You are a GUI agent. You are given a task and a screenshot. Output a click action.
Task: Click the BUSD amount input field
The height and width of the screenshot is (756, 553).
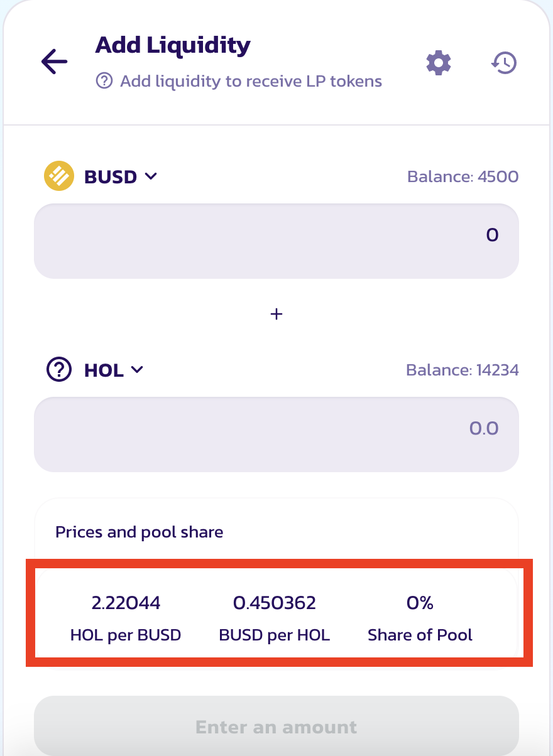click(276, 240)
